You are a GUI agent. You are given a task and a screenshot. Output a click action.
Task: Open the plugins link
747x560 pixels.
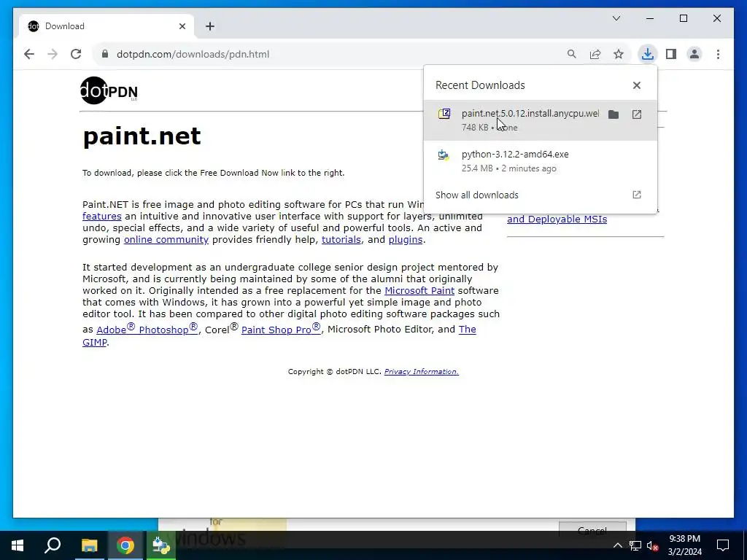(x=406, y=239)
